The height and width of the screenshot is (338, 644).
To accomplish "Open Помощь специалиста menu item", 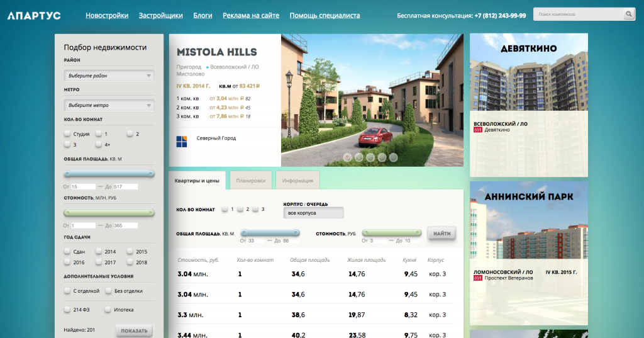I will [x=325, y=16].
